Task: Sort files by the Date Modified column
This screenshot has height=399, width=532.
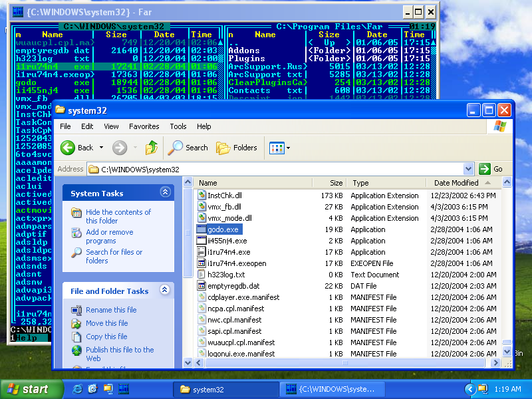Action: click(x=463, y=183)
